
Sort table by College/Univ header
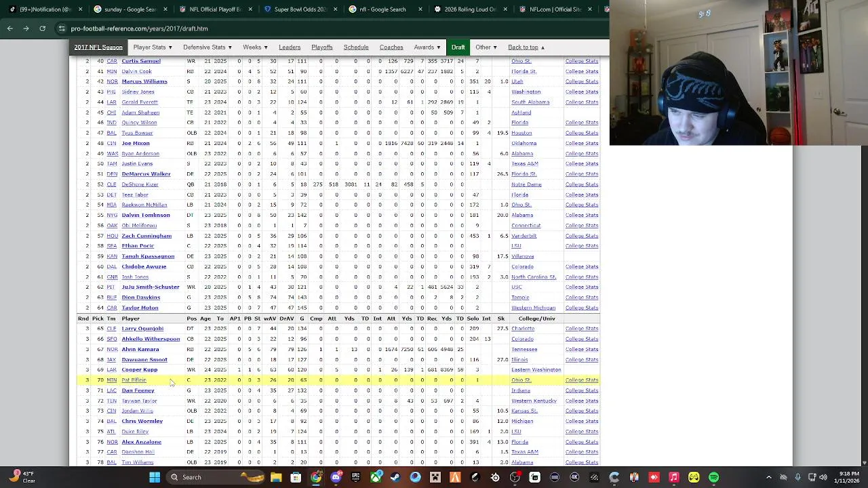536,319
